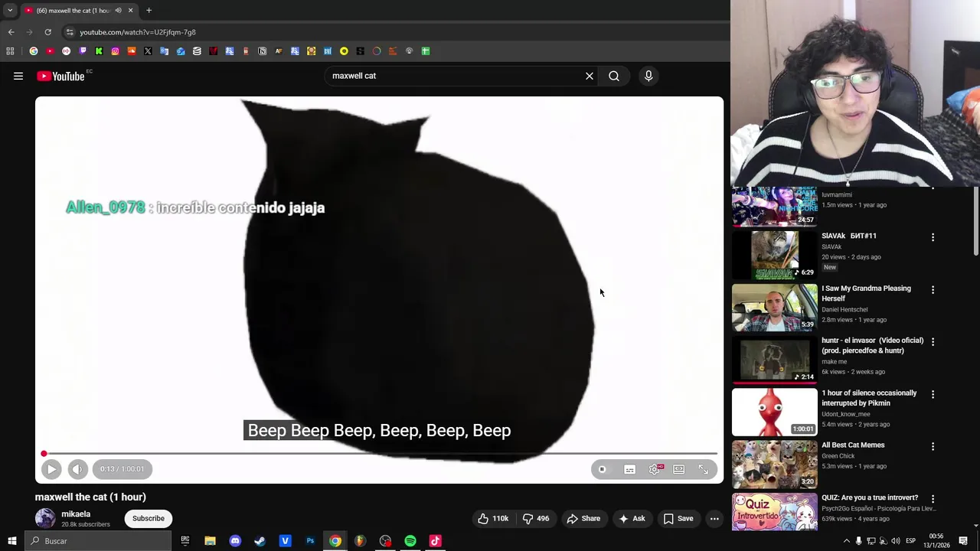Open Spotify from the Windows taskbar
This screenshot has width=980, height=551.
(x=410, y=541)
